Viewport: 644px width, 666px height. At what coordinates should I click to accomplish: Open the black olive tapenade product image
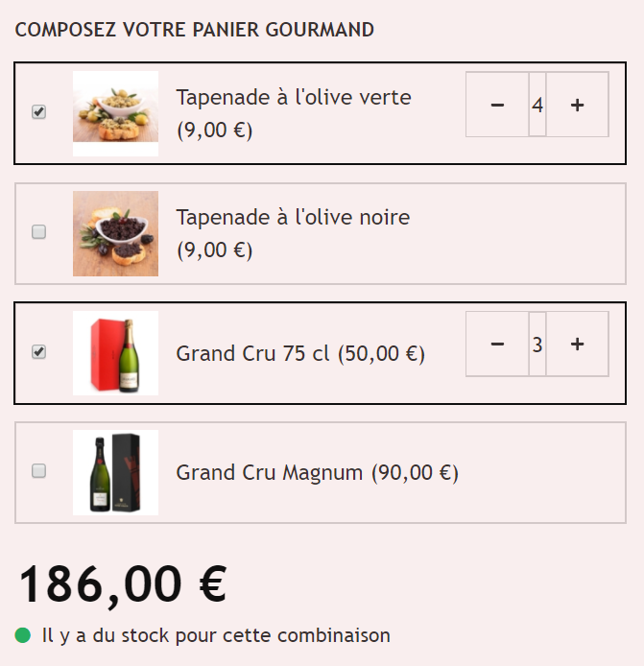click(115, 233)
